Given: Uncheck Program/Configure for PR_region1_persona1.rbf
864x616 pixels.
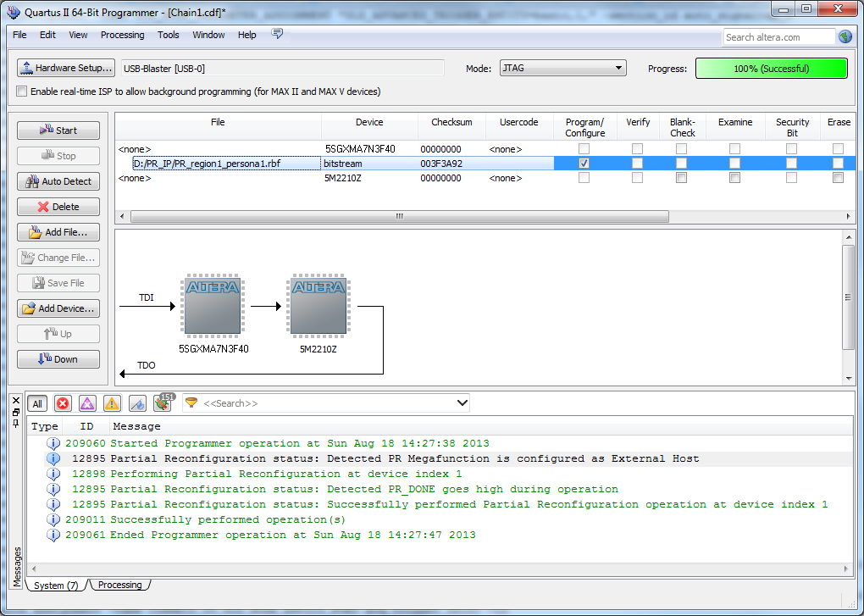Looking at the screenshot, I should tap(584, 163).
